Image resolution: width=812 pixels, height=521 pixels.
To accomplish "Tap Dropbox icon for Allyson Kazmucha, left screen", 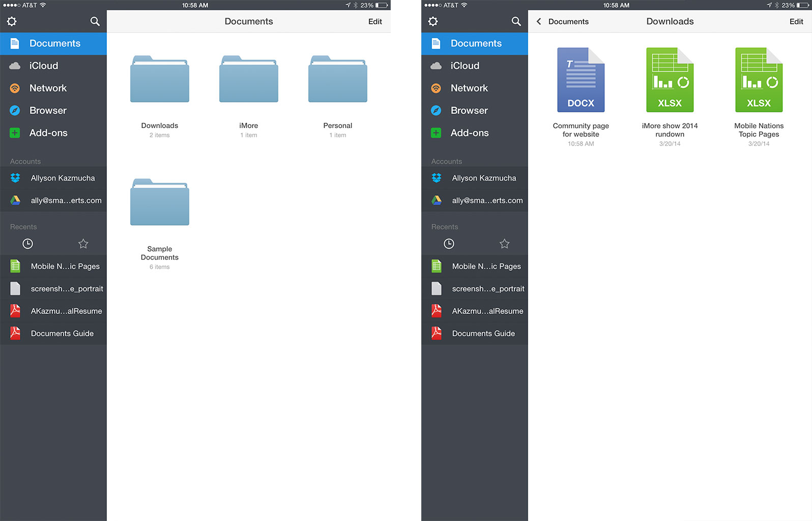I will (16, 178).
